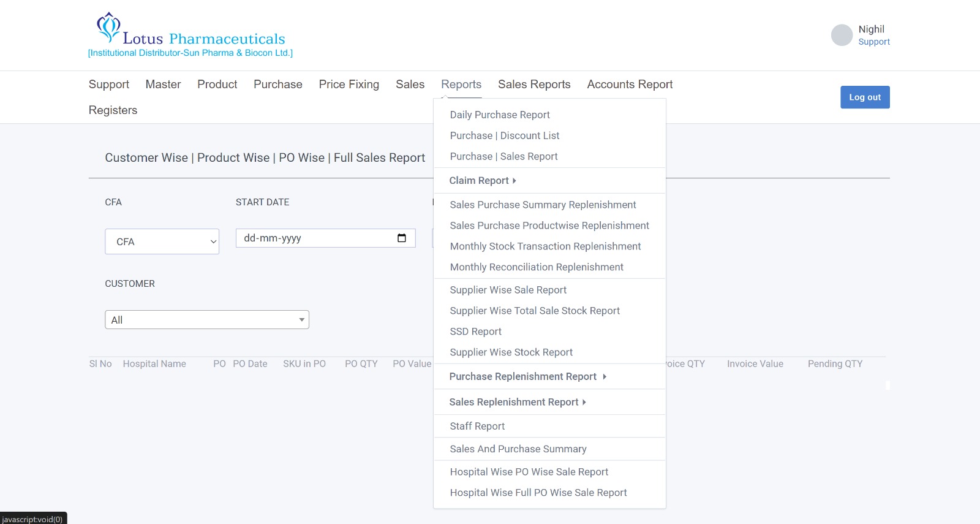Open the Customer dropdown showing All
This screenshot has height=524, width=980.
click(206, 320)
